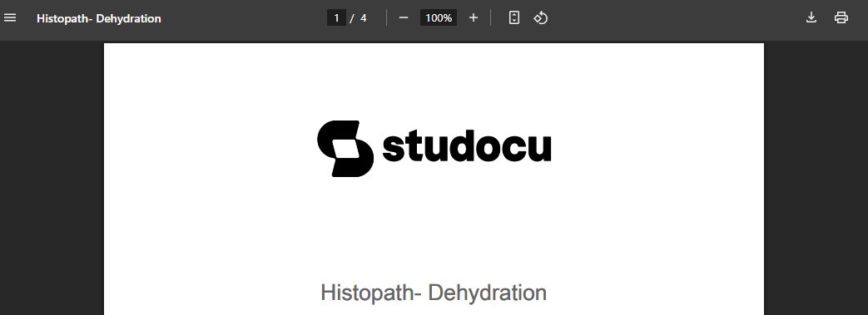This screenshot has height=315, width=868.
Task: Click the total page count 4
Action: tap(363, 17)
